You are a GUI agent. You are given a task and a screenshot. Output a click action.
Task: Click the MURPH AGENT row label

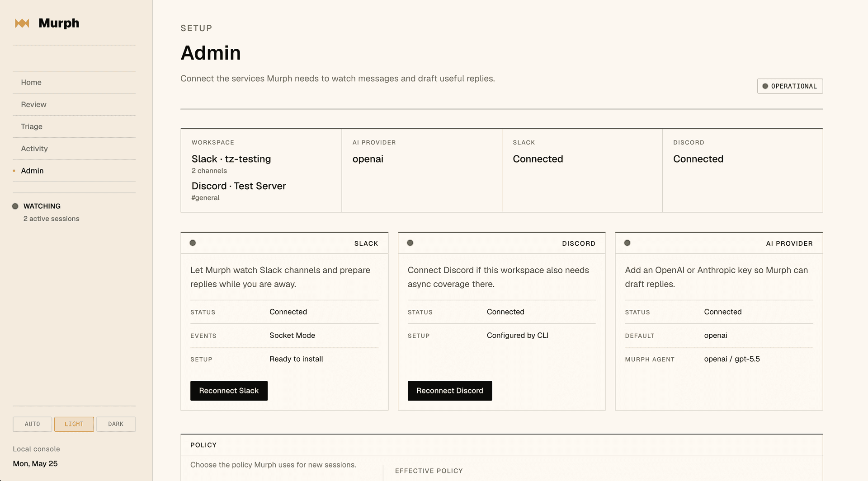coord(649,360)
